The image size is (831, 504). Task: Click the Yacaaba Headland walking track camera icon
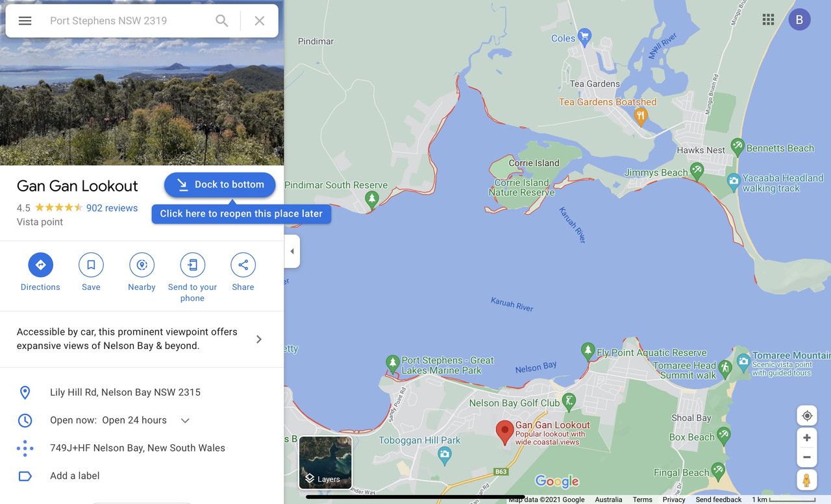[733, 181]
